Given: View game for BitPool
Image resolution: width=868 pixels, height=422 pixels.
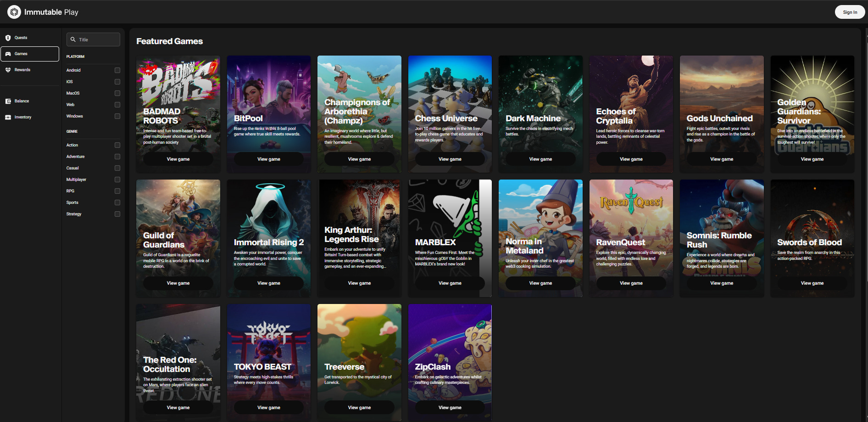Looking at the screenshot, I should (269, 159).
